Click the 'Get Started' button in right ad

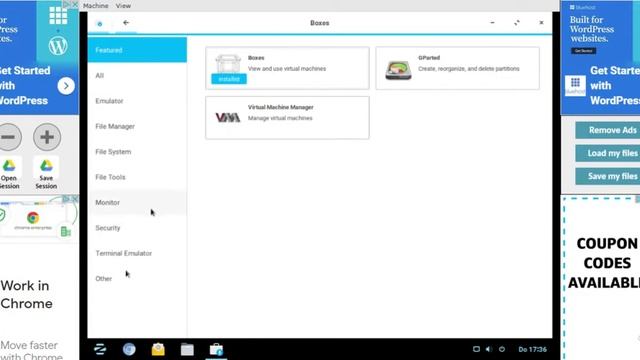pyautogui.click(x=583, y=51)
